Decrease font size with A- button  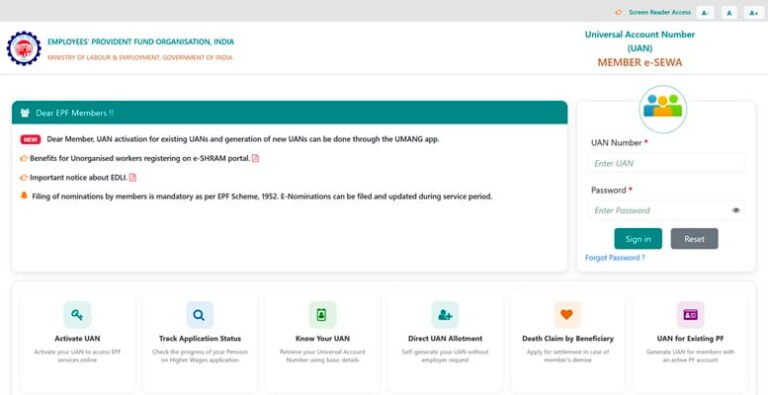pos(705,13)
